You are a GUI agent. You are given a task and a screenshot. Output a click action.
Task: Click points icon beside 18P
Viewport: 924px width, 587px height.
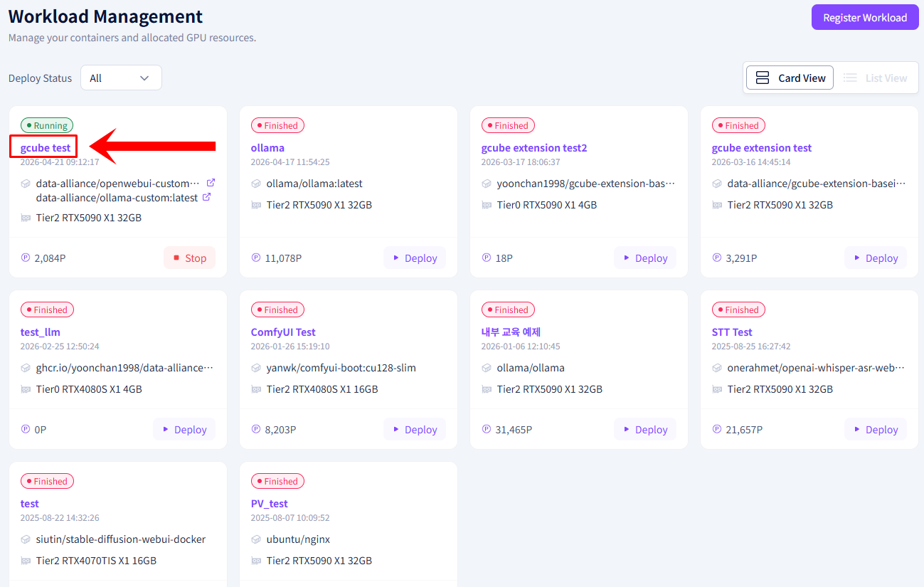tap(487, 258)
